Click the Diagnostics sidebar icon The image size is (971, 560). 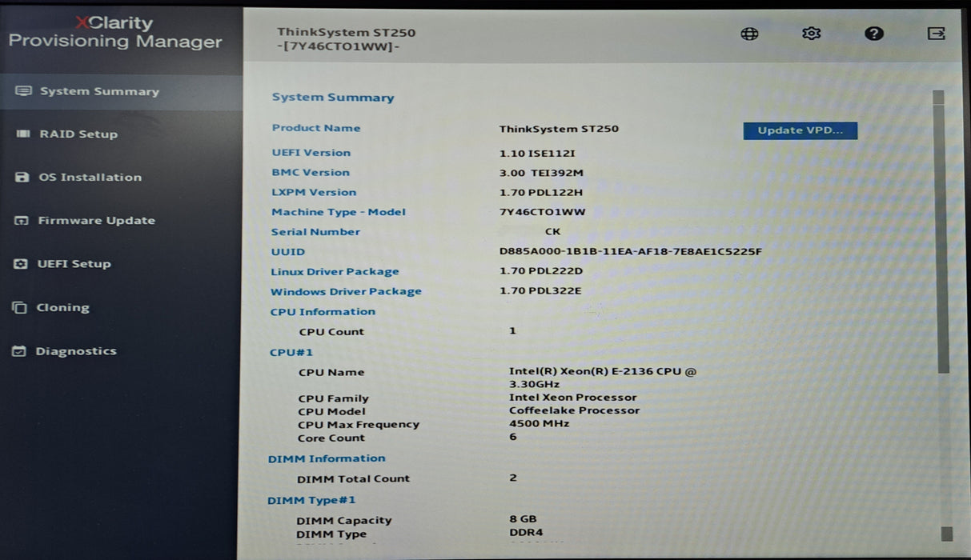(x=19, y=351)
